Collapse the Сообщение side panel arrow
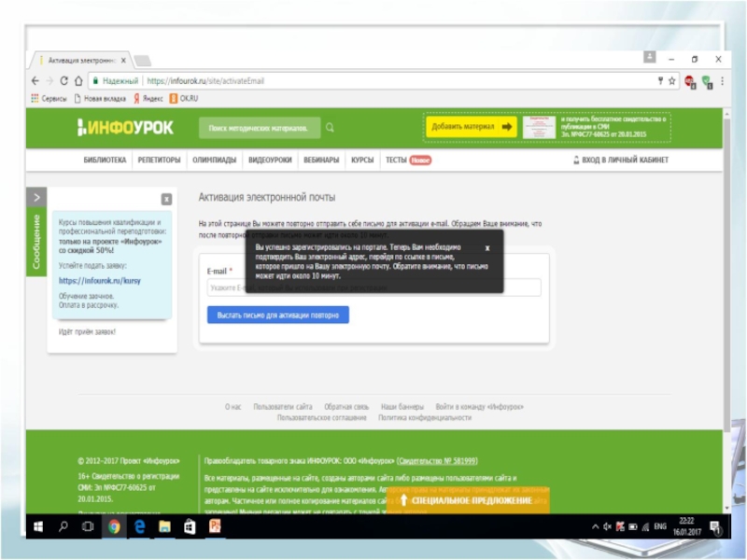This screenshot has height=560, width=747. [x=36, y=197]
